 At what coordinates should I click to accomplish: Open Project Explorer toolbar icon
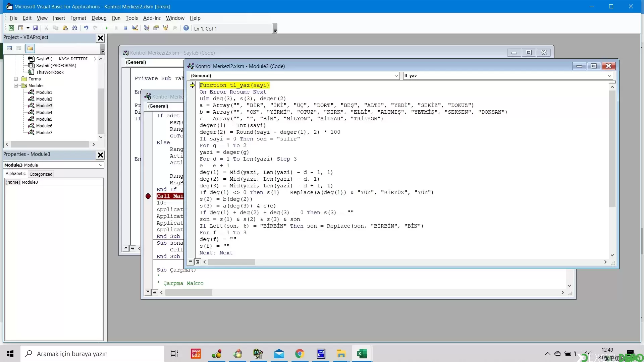[x=147, y=28]
